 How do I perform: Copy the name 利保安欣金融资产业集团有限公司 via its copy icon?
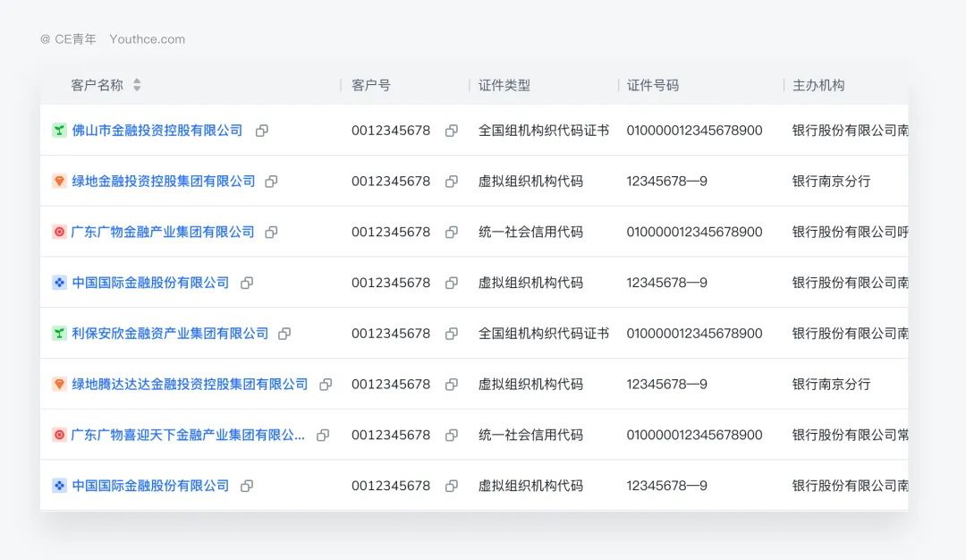(284, 334)
